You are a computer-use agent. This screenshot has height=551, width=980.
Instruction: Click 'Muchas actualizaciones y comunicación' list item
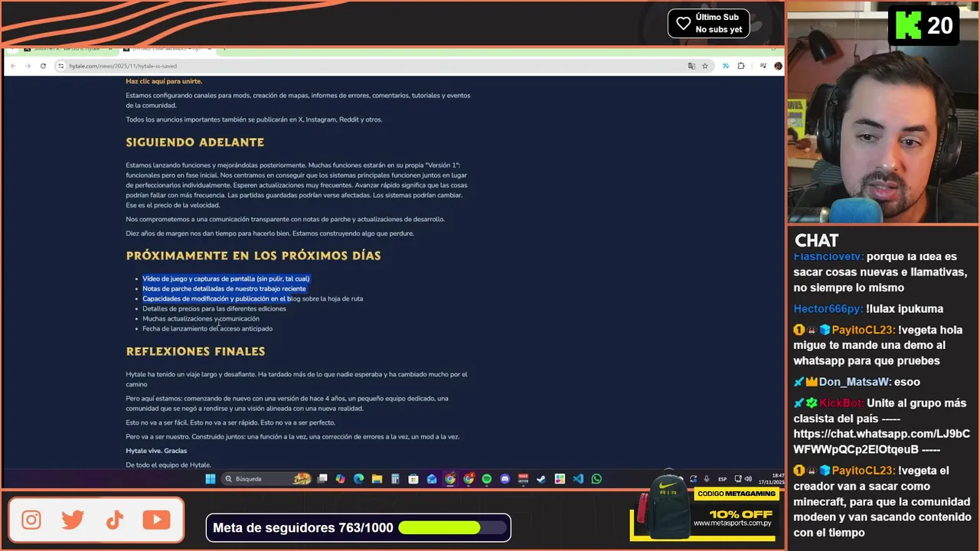201,318
